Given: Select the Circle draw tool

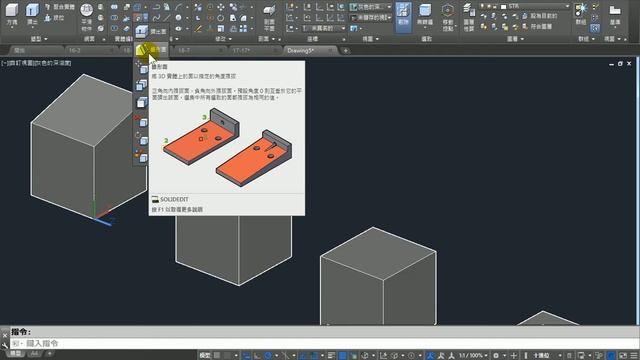Looking at the screenshot, I should click(x=178, y=18).
